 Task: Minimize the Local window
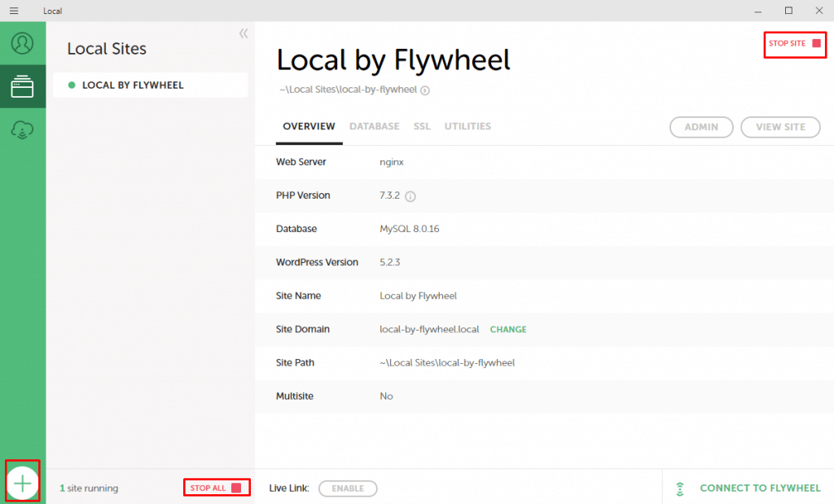pyautogui.click(x=758, y=11)
